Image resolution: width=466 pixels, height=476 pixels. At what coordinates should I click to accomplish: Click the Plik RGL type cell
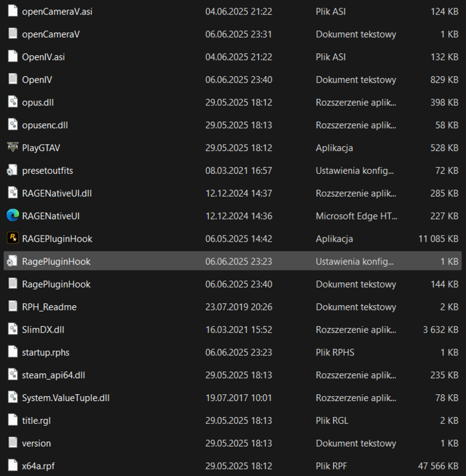coord(332,421)
